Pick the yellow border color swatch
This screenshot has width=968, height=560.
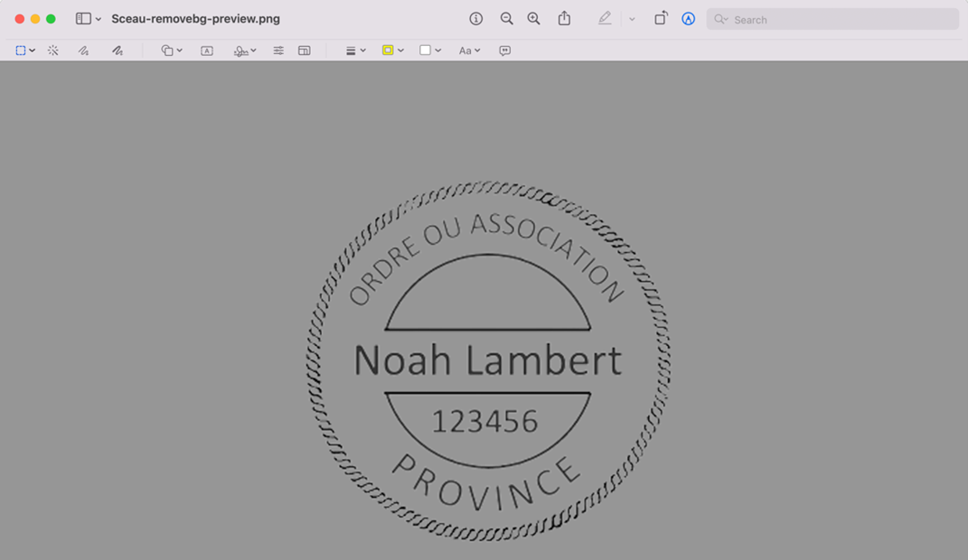(x=388, y=51)
